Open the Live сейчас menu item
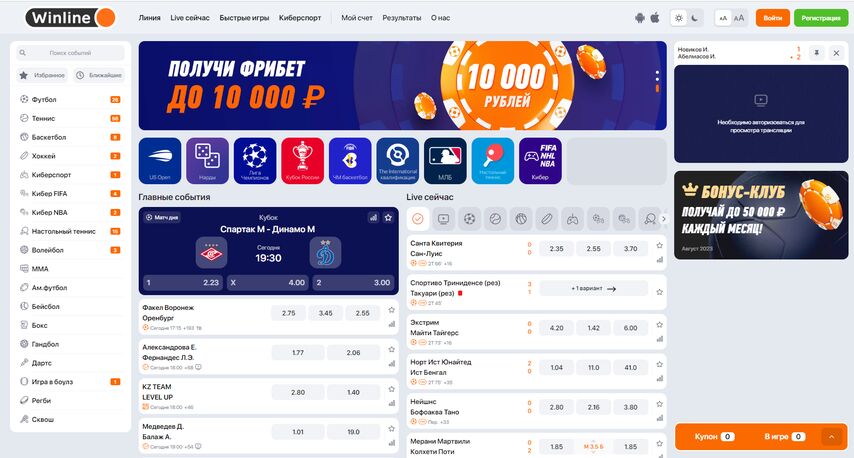The image size is (854, 458). (190, 18)
